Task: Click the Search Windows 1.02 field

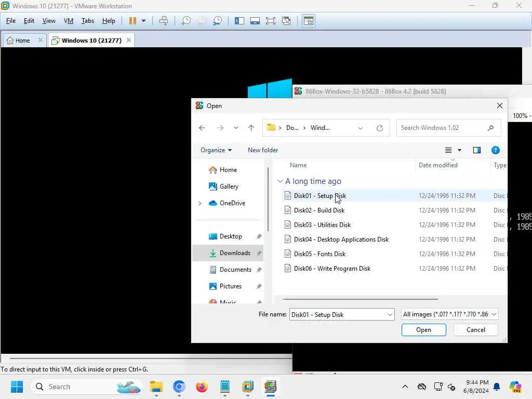Action: pos(448,128)
